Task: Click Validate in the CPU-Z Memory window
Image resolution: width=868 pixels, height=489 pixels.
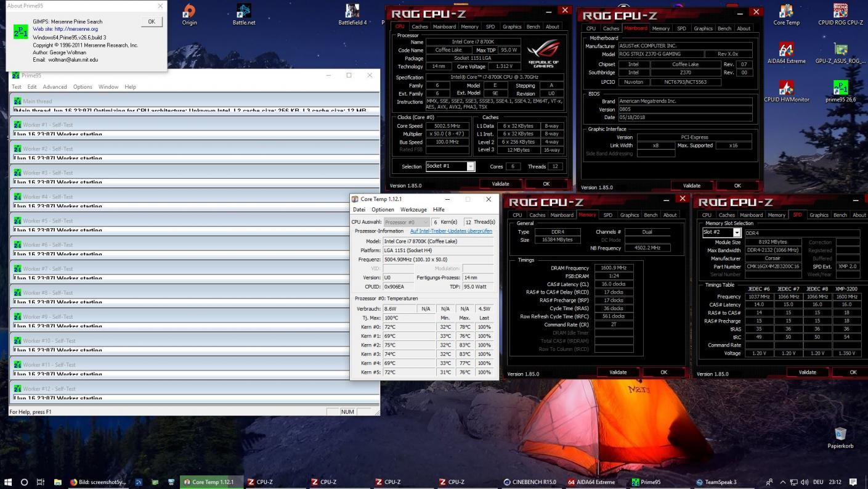Action: tap(618, 372)
